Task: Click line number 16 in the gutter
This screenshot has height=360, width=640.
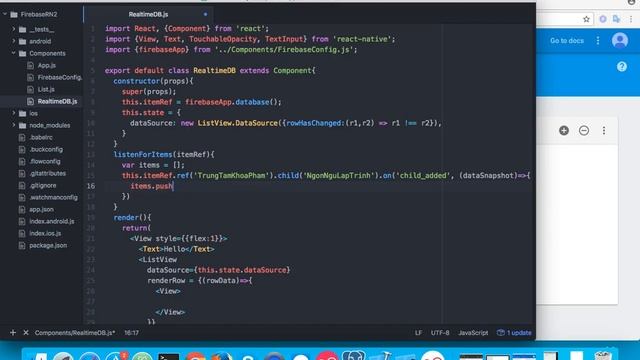Action: [91, 186]
